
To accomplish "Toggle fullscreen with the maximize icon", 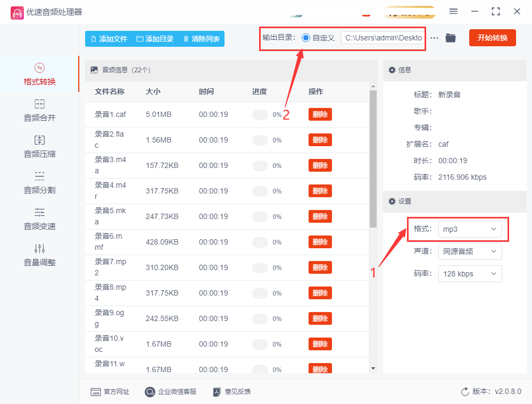I will pos(496,12).
